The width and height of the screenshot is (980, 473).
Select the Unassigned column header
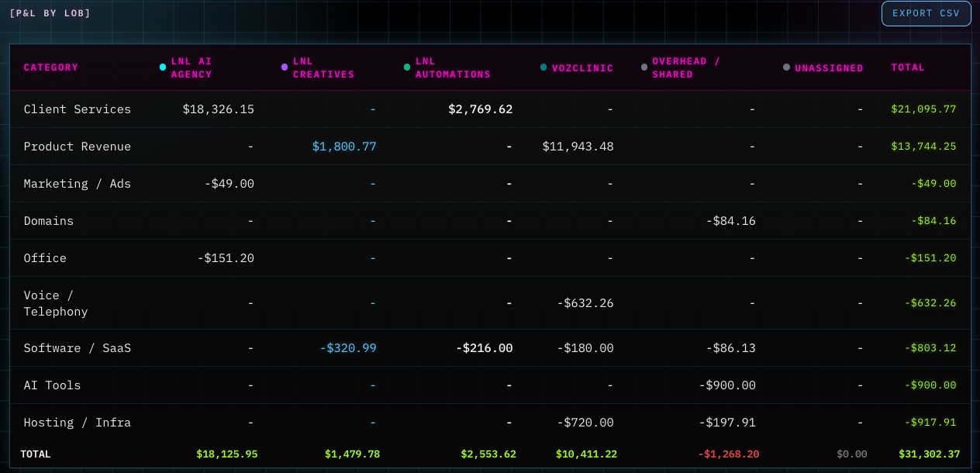tap(829, 68)
